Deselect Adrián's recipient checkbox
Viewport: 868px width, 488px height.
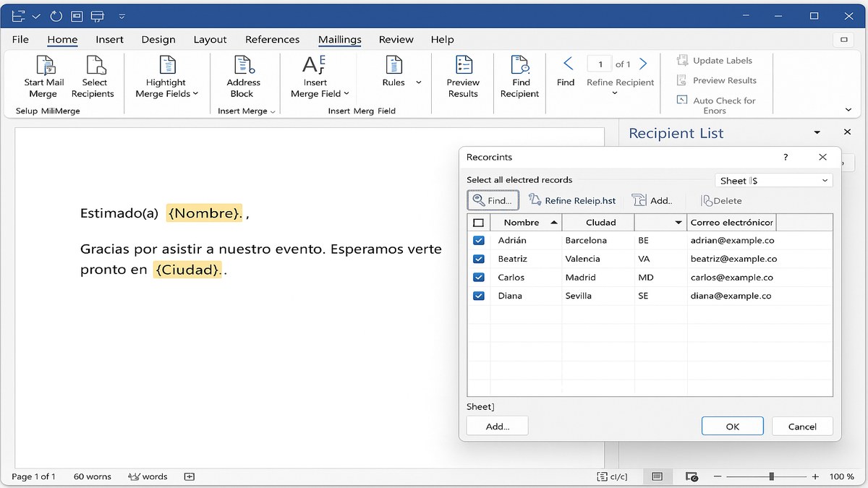click(x=478, y=240)
